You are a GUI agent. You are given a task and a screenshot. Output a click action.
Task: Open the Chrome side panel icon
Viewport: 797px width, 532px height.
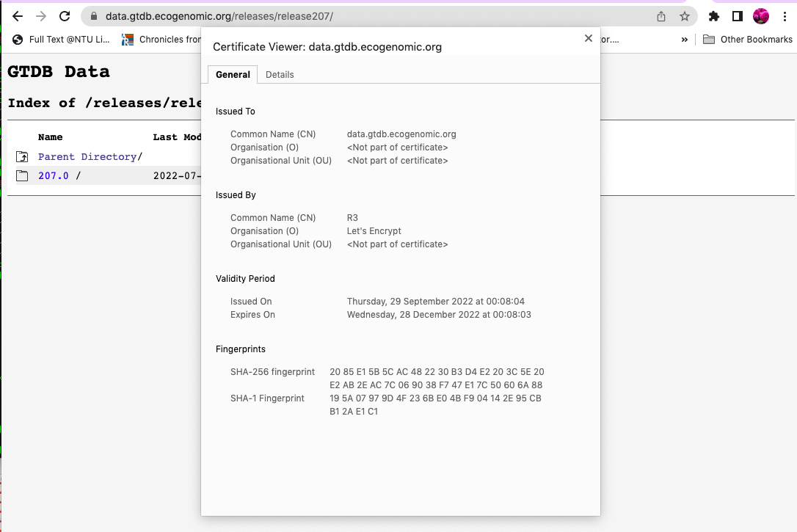(x=738, y=15)
